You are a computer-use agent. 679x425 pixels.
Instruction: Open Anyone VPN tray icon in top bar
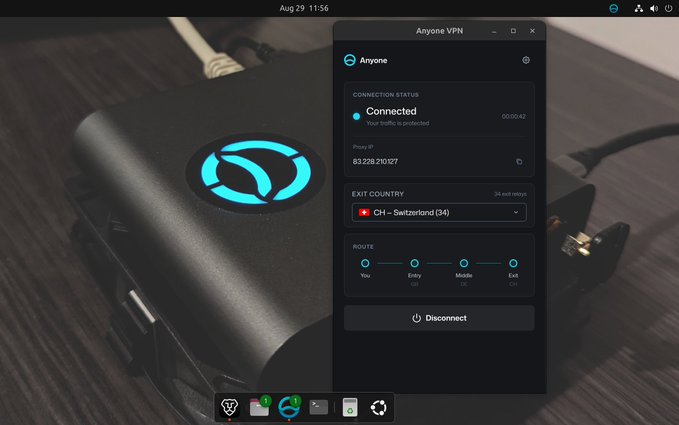point(614,8)
